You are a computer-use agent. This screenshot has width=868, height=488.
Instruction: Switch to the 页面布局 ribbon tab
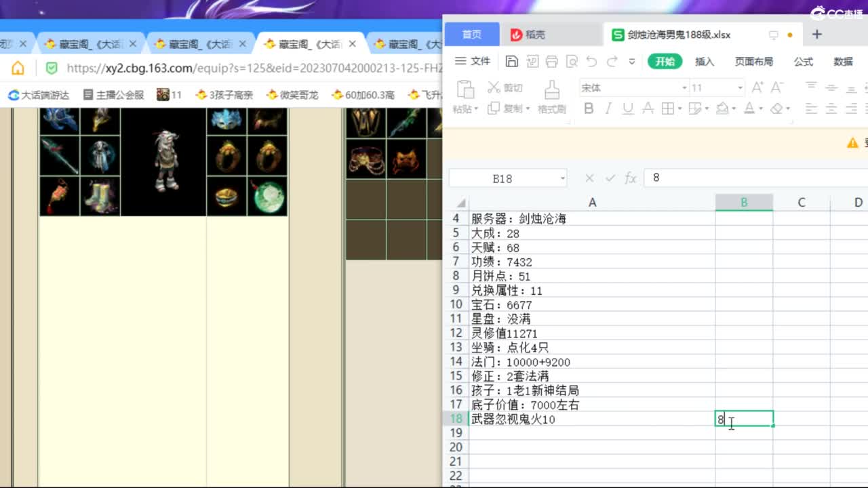[x=754, y=62]
